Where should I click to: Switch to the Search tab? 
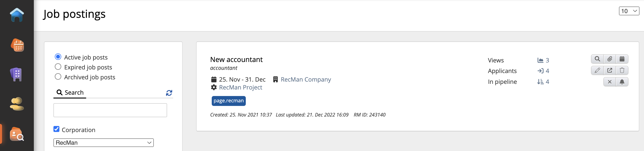(x=70, y=93)
